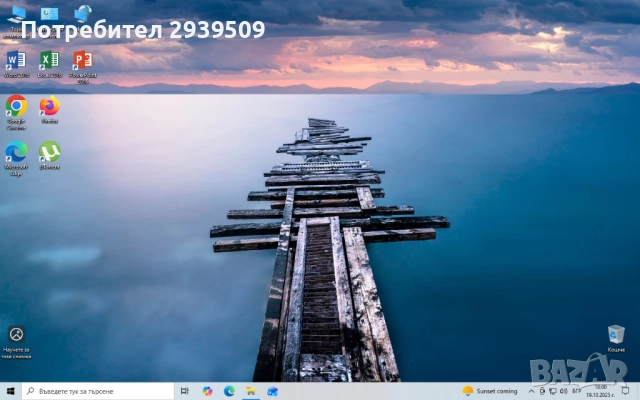
Task: Open the taskbar clock and date
Action: tap(600, 391)
